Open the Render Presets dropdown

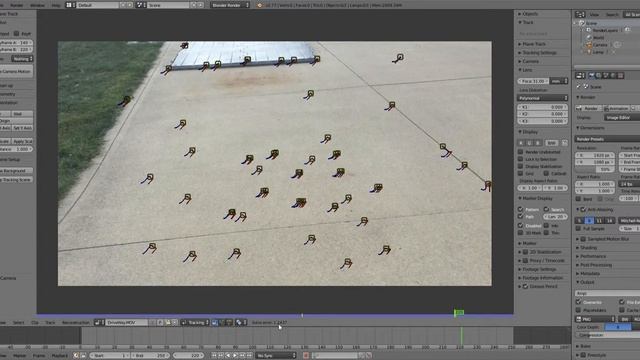click(x=607, y=139)
